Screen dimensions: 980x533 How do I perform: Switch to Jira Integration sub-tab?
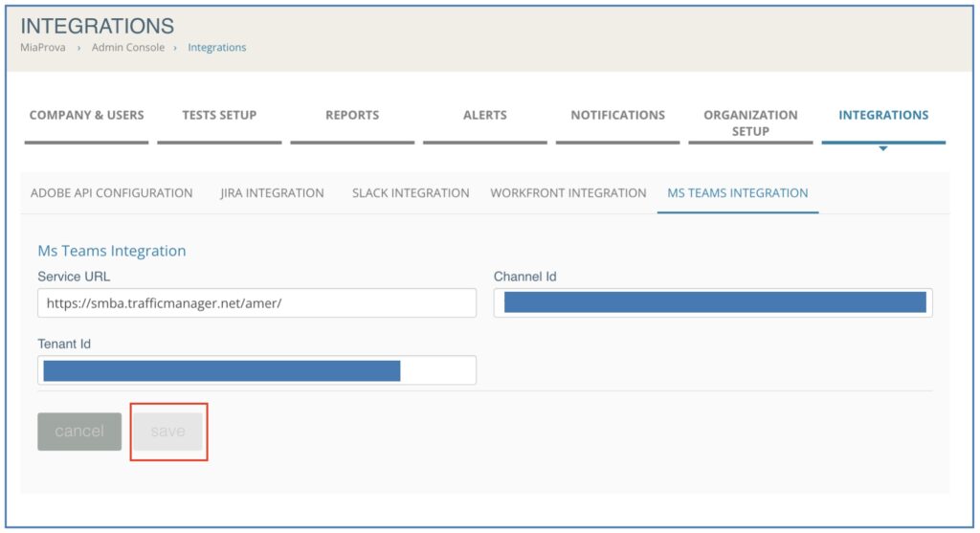click(x=272, y=193)
